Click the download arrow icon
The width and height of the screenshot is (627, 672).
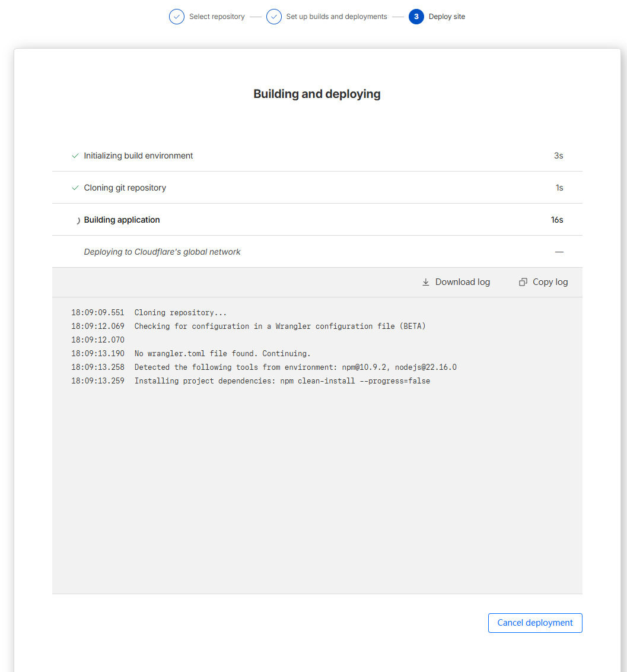pos(426,282)
